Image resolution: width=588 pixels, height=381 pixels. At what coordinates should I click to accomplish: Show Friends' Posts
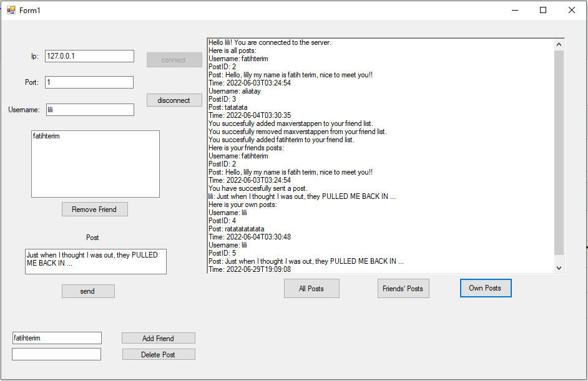point(403,289)
